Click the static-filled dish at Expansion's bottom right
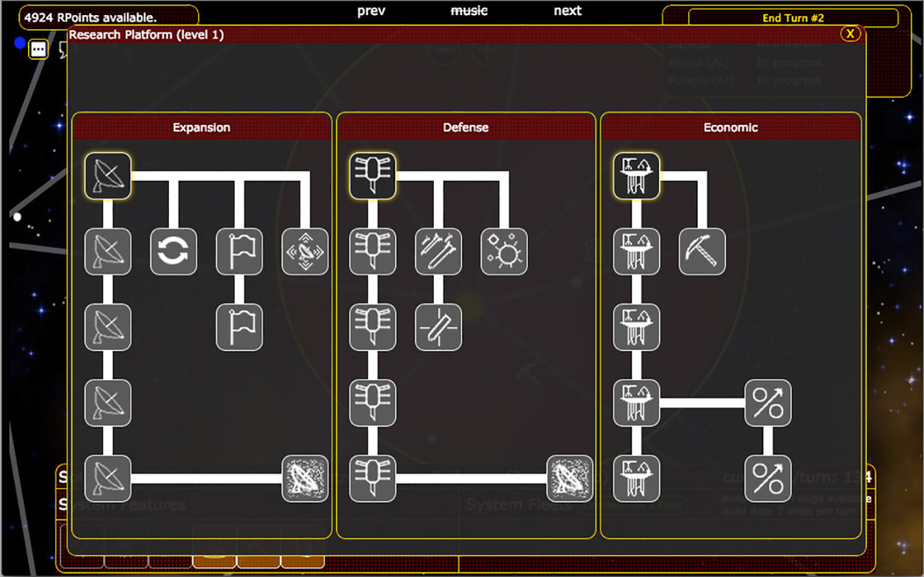Screen dimensions: 924x577 click(305, 478)
